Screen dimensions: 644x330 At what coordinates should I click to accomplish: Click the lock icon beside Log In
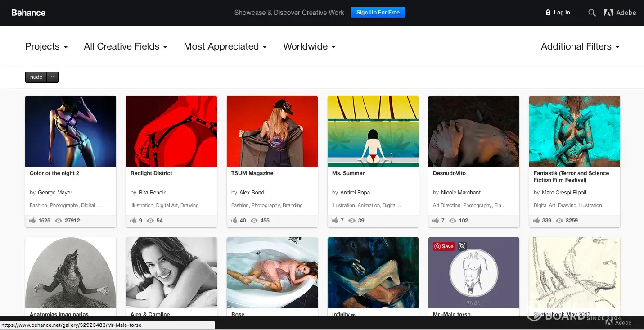(x=548, y=13)
